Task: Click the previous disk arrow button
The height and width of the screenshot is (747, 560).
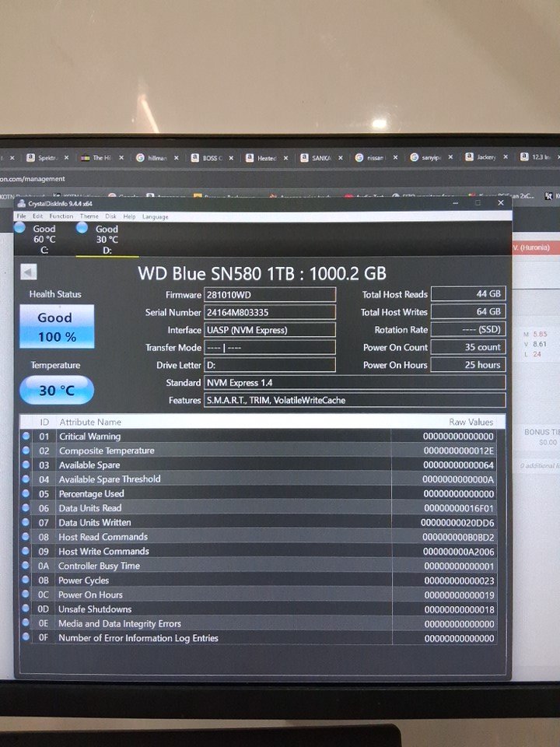Action: (28, 272)
